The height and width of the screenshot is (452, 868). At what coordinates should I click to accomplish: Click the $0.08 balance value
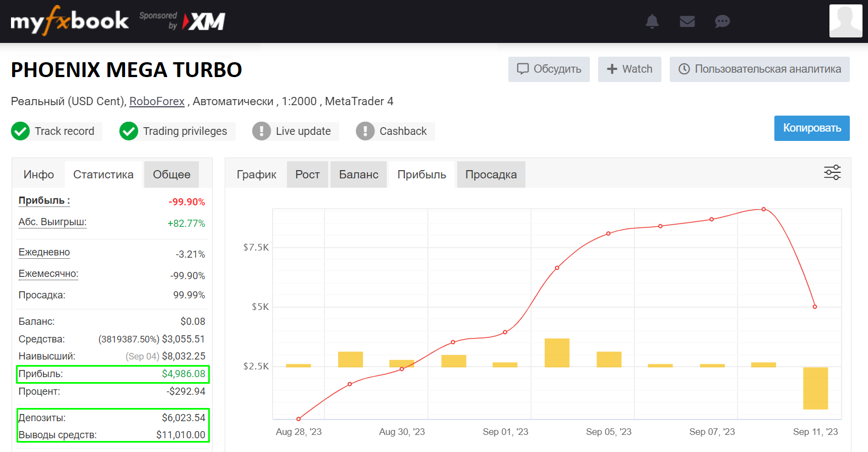(x=193, y=322)
